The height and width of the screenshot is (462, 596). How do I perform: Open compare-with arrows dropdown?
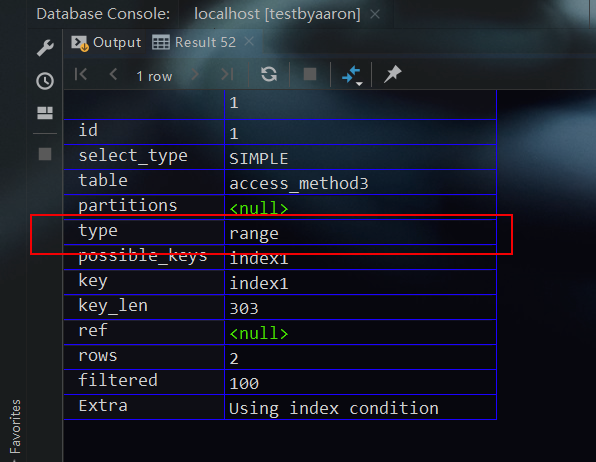352,75
